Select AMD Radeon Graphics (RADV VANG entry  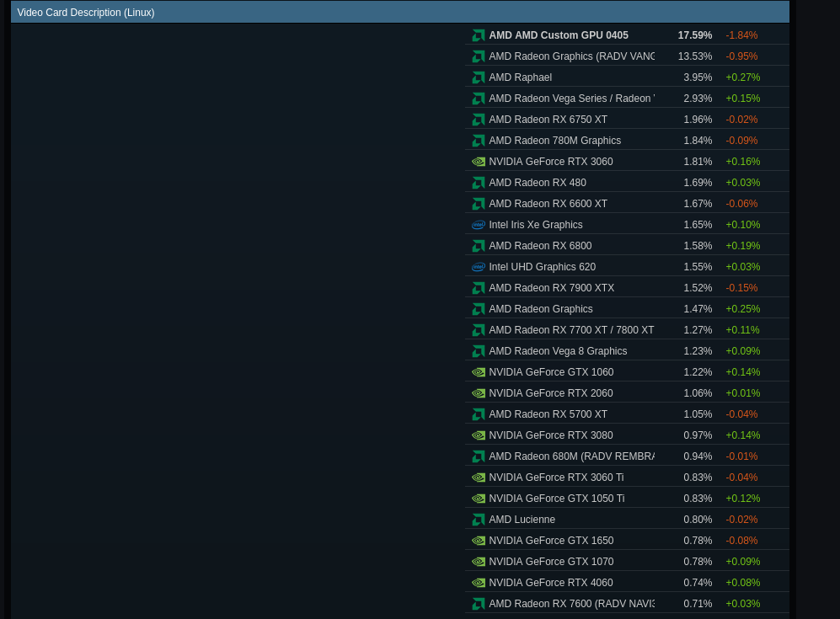point(571,56)
